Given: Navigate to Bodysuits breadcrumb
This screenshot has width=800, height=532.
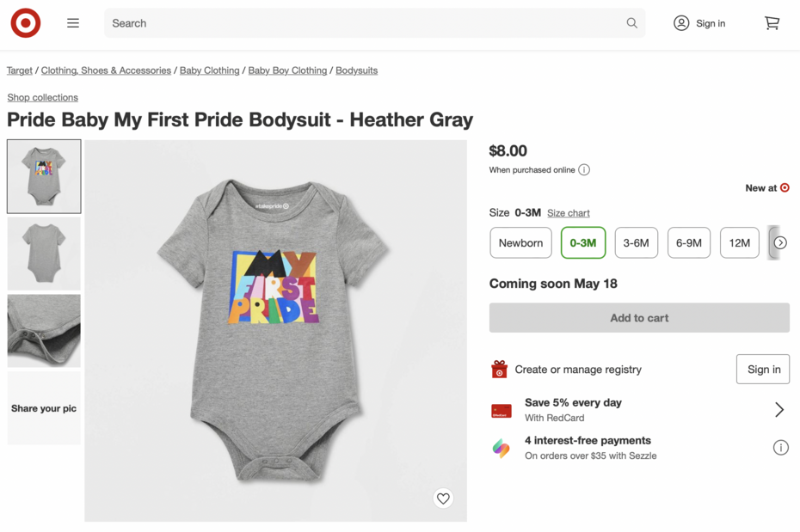Looking at the screenshot, I should 356,70.
